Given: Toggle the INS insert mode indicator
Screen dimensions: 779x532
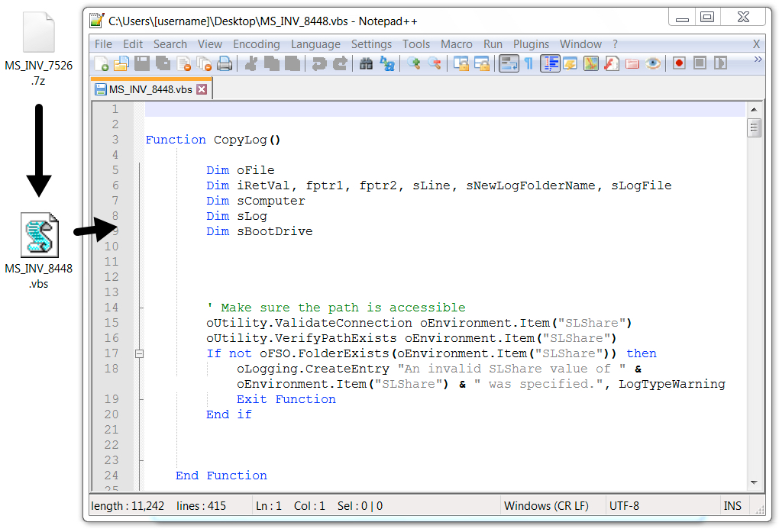Looking at the screenshot, I should click(x=732, y=506).
